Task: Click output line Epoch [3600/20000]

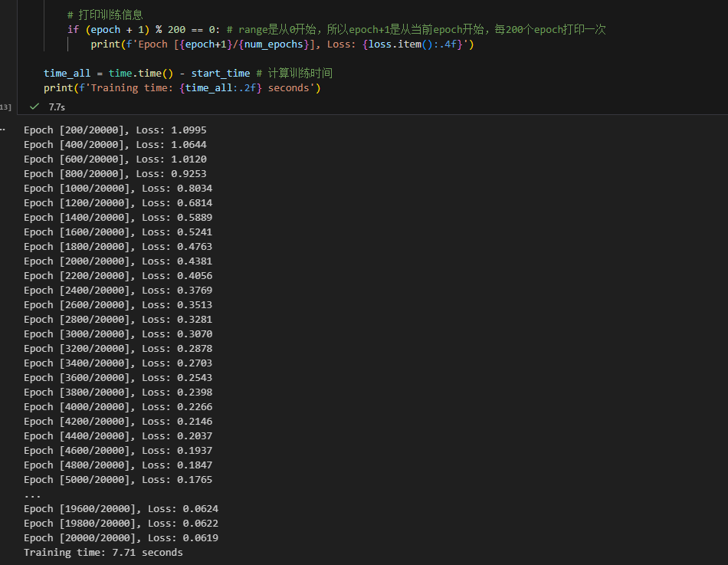Action: (118, 377)
